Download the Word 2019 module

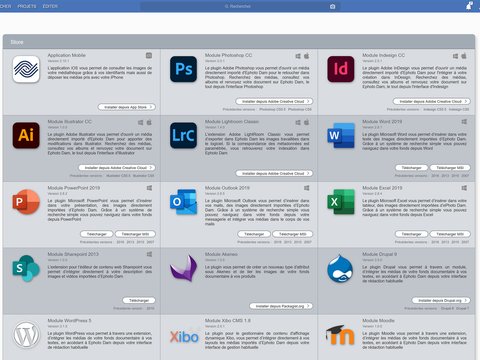[x=411, y=168]
